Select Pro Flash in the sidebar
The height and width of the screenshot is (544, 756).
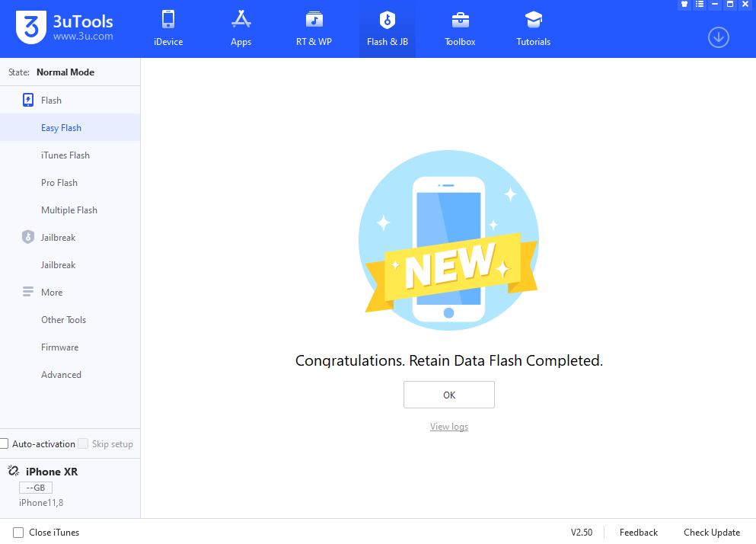pos(59,183)
